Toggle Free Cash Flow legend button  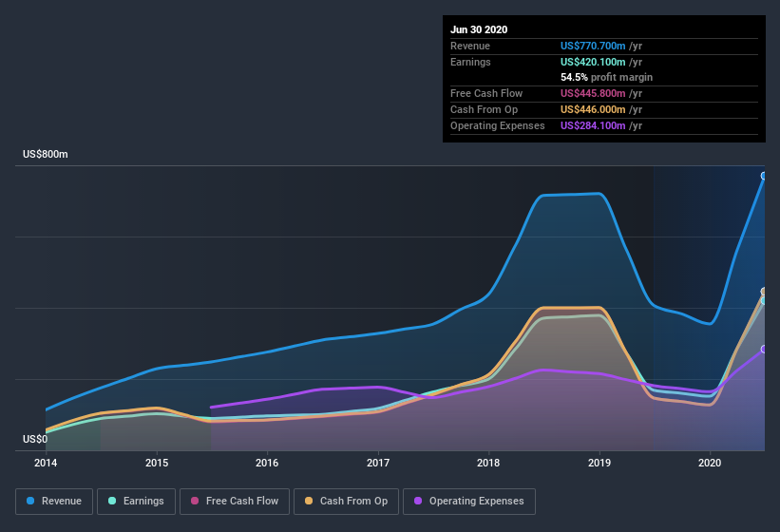234,501
